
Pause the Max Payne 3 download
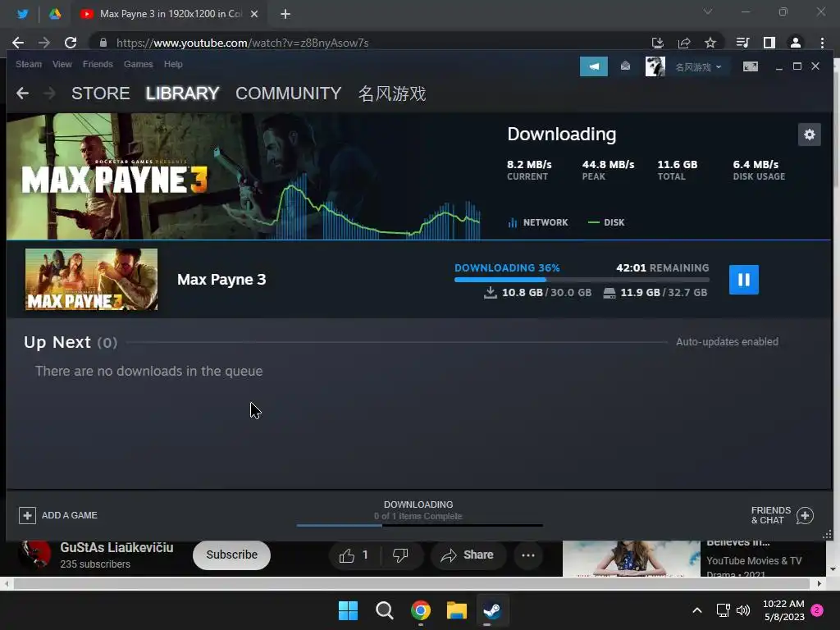tap(743, 280)
